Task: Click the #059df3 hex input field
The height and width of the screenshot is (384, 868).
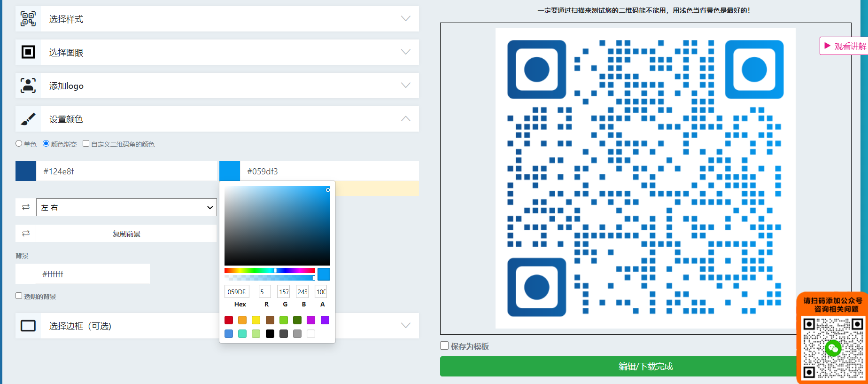Action: click(329, 171)
